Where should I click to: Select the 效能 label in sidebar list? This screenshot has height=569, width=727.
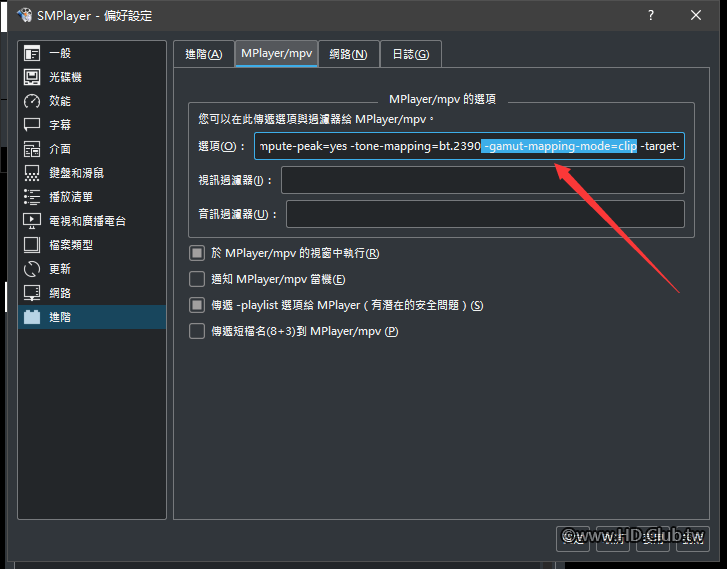(60, 101)
